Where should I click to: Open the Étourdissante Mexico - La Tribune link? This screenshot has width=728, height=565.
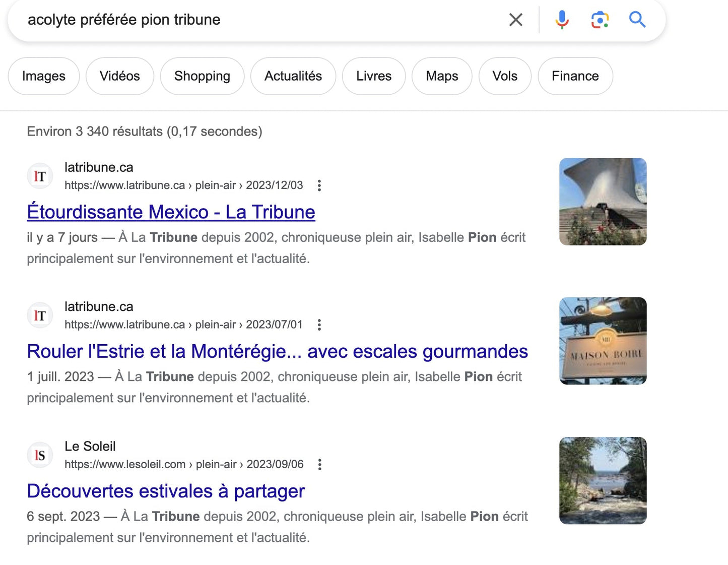click(171, 212)
